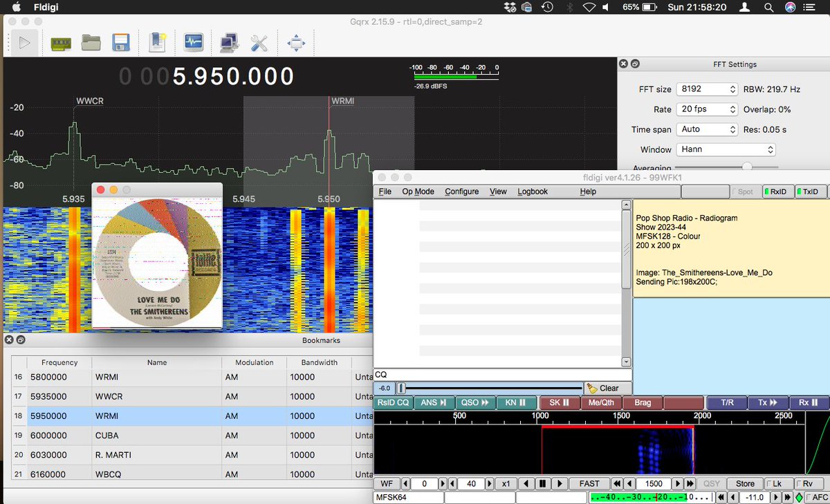This screenshot has width=830, height=504.
Task: Click the Clear button in fldigi
Action: click(x=608, y=389)
